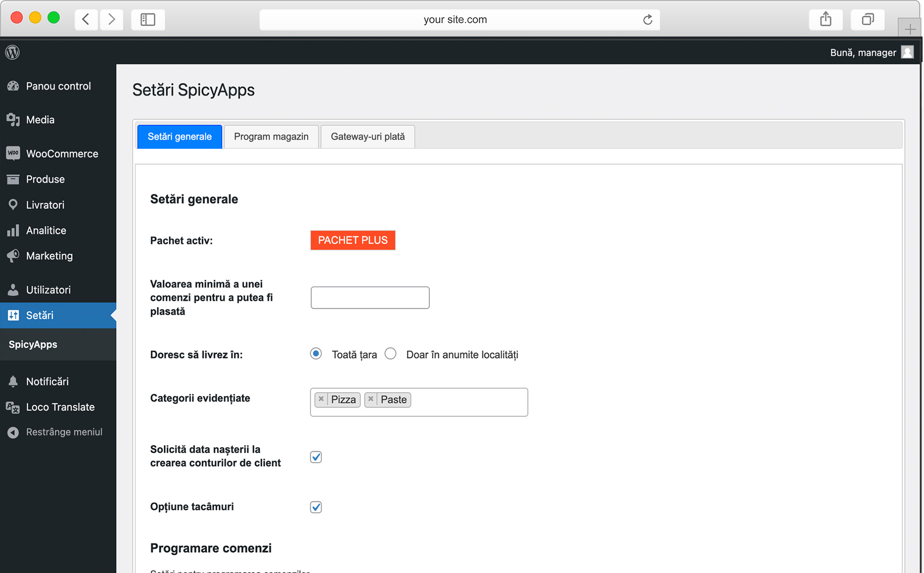Click the Panou control dashboard icon
924x573 pixels.
point(13,86)
